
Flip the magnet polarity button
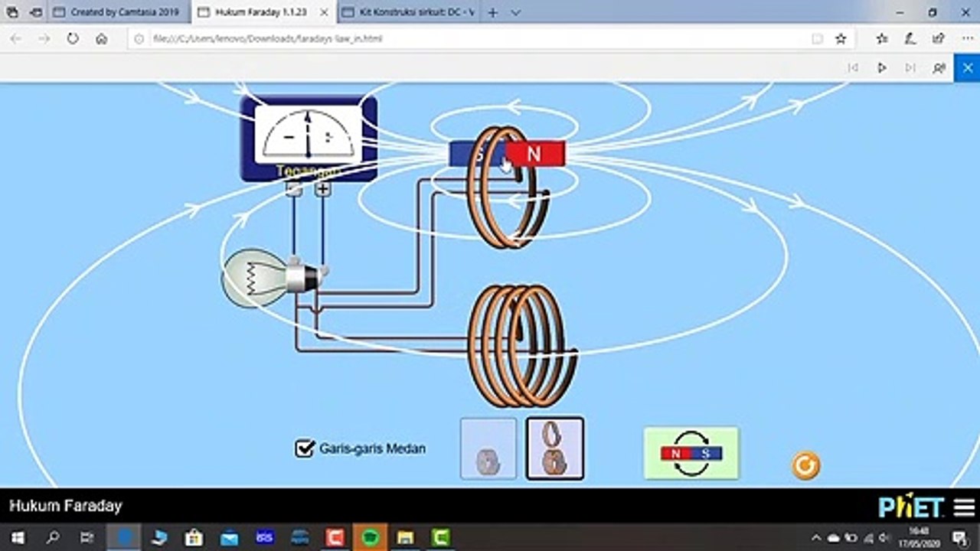[691, 453]
